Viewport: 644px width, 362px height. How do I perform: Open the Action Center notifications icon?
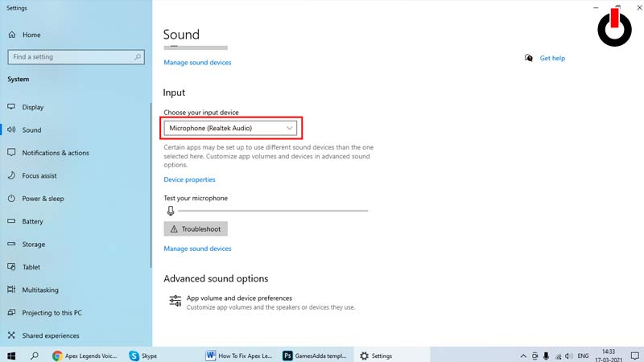[x=634, y=356]
